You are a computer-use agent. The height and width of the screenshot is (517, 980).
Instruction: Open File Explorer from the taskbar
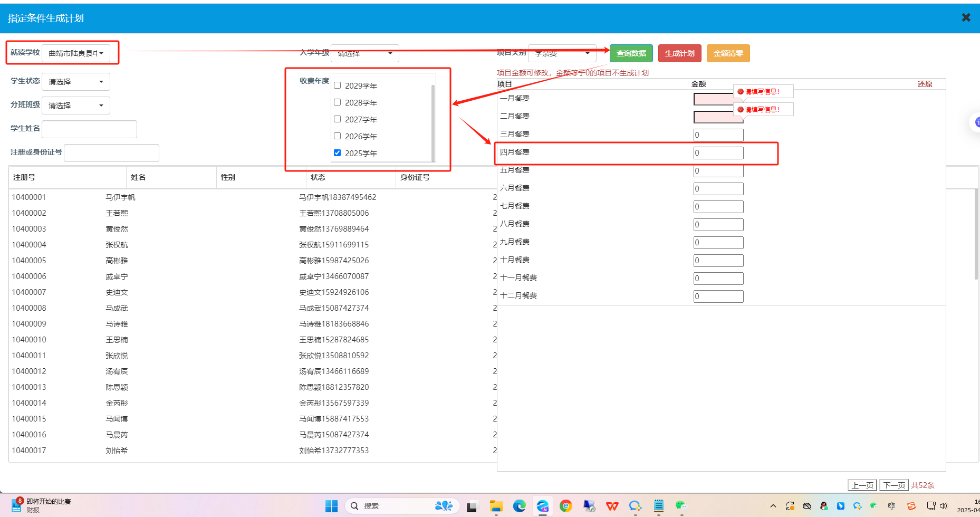pos(496,506)
